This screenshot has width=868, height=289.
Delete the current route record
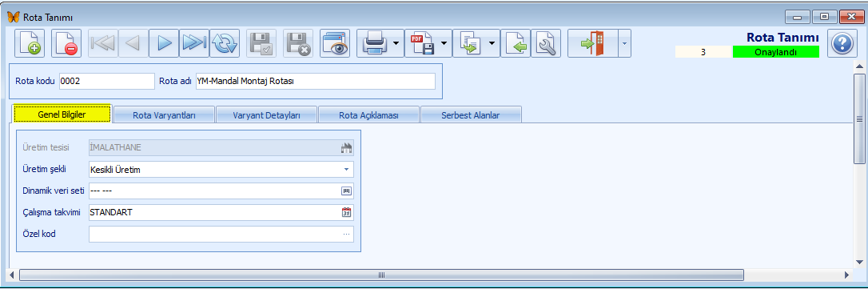click(66, 43)
